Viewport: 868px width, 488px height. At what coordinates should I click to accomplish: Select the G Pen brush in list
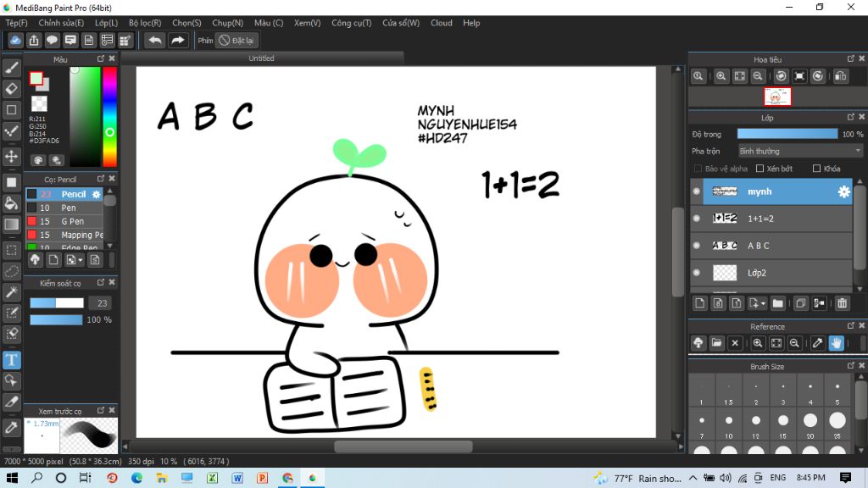pos(64,221)
